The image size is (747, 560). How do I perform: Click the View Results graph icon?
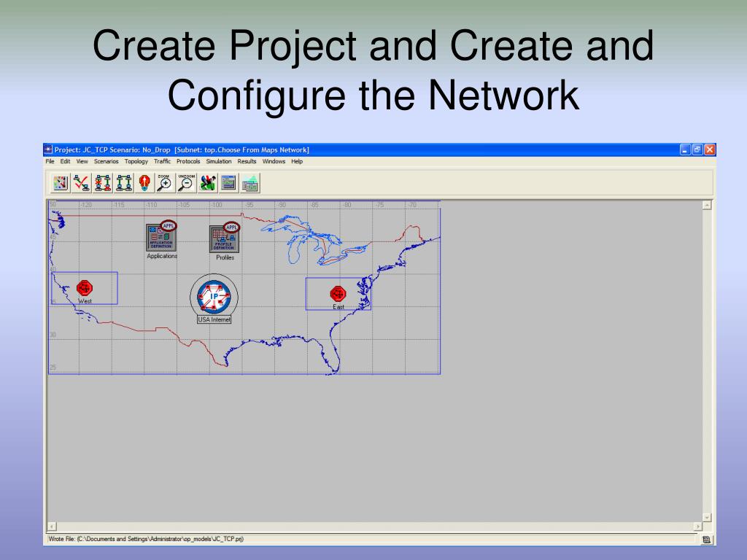point(228,183)
